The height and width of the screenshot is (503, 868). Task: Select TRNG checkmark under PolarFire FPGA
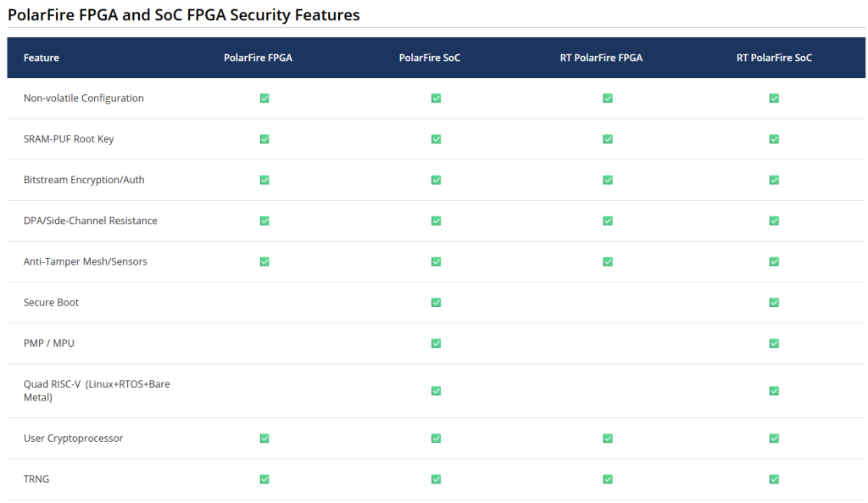click(264, 479)
